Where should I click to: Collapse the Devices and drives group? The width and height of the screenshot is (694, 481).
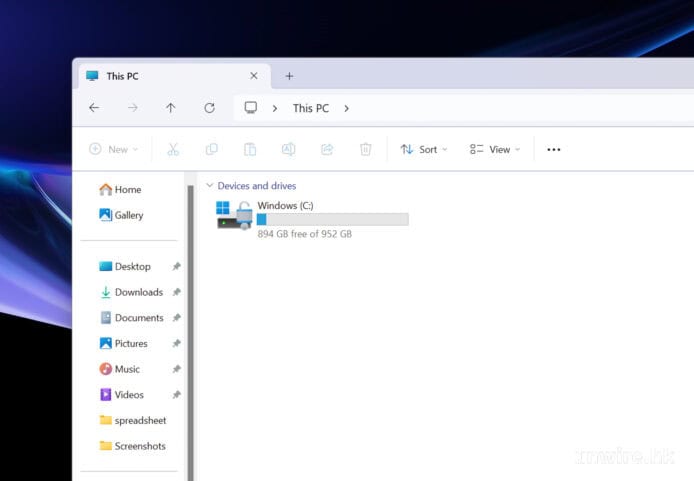(209, 186)
